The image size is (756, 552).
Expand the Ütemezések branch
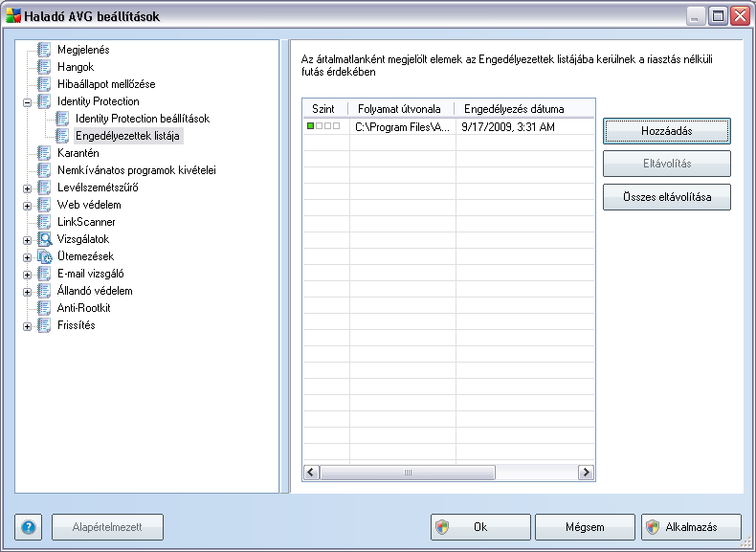(28, 257)
